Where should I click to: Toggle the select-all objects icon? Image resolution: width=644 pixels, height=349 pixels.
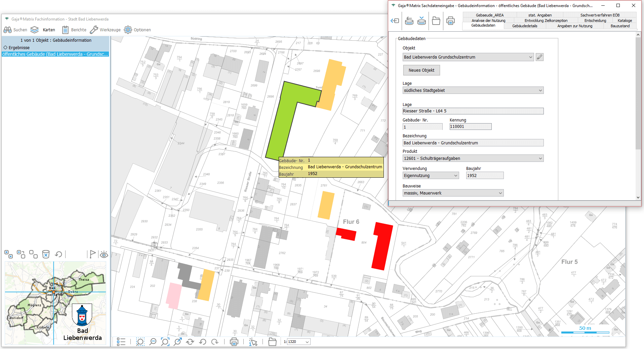pos(8,254)
